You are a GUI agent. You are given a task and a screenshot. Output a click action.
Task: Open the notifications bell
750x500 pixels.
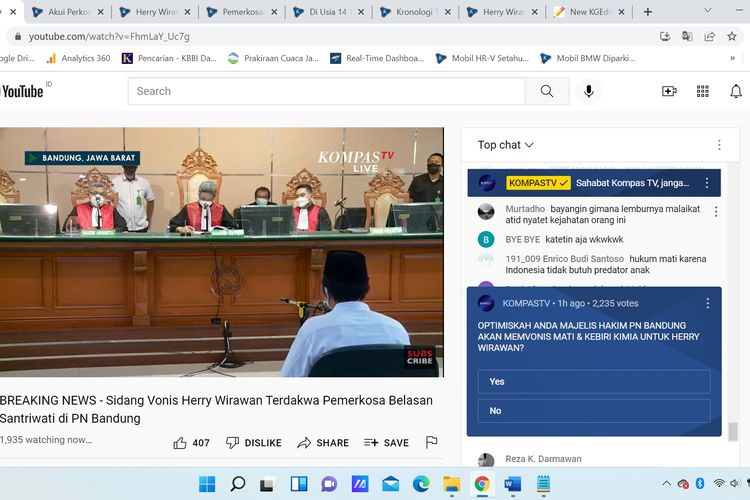point(736,91)
